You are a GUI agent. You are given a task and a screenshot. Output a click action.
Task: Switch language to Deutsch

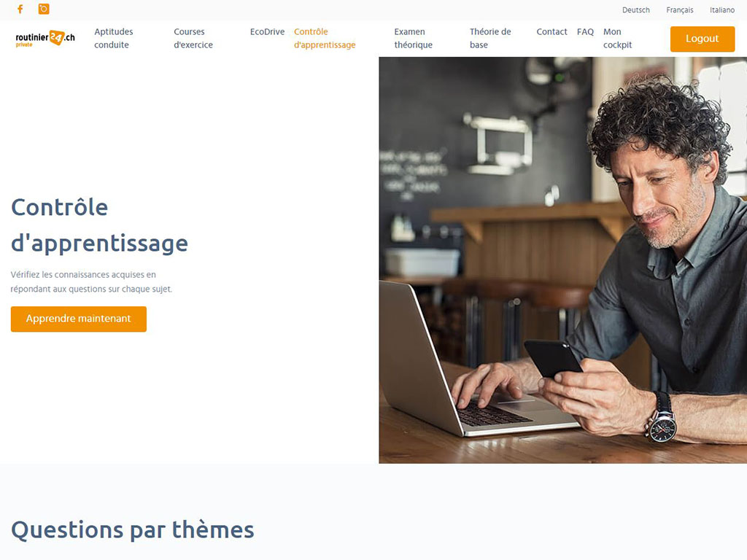(635, 10)
